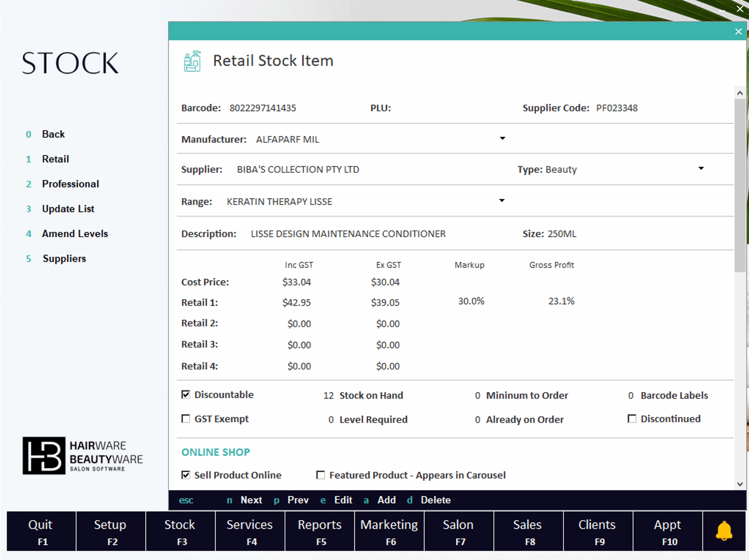
Task: Click the Manufacturer ALFAPARF MIL field
Action: point(287,139)
